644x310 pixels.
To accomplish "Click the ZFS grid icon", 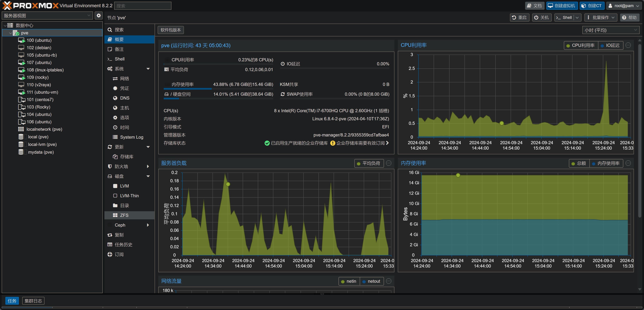I will click(x=115, y=215).
